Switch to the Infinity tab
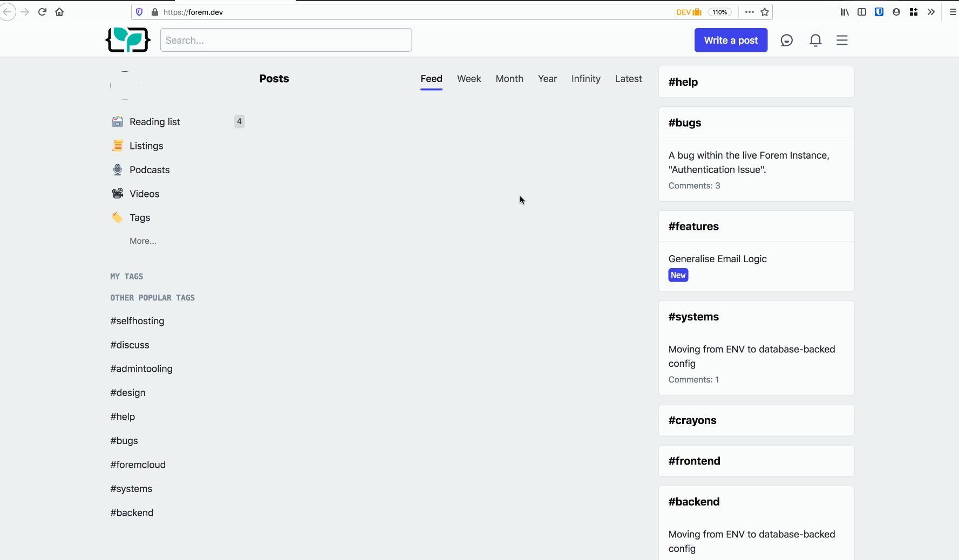Viewport: 959px width, 560px height. pos(586,79)
